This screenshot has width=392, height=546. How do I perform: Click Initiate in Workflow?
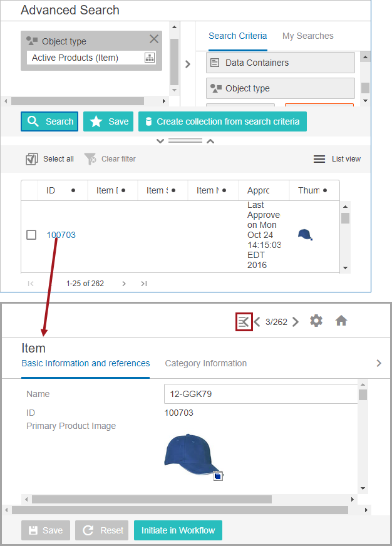178,530
